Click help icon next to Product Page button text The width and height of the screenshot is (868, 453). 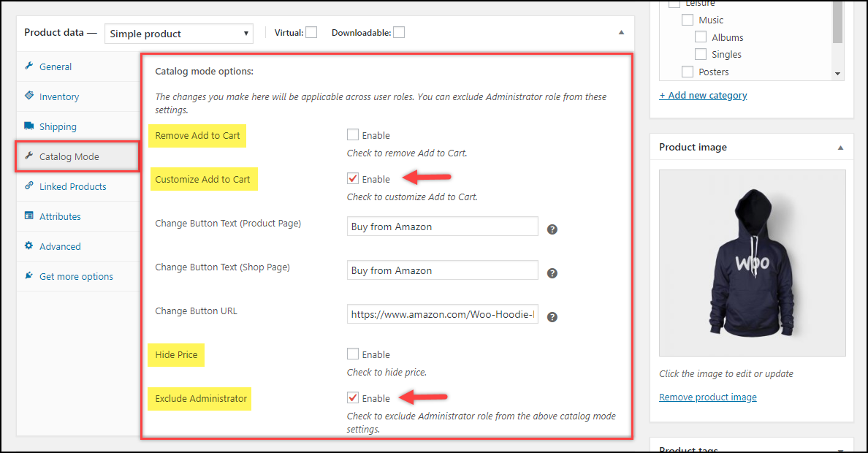[x=552, y=229]
